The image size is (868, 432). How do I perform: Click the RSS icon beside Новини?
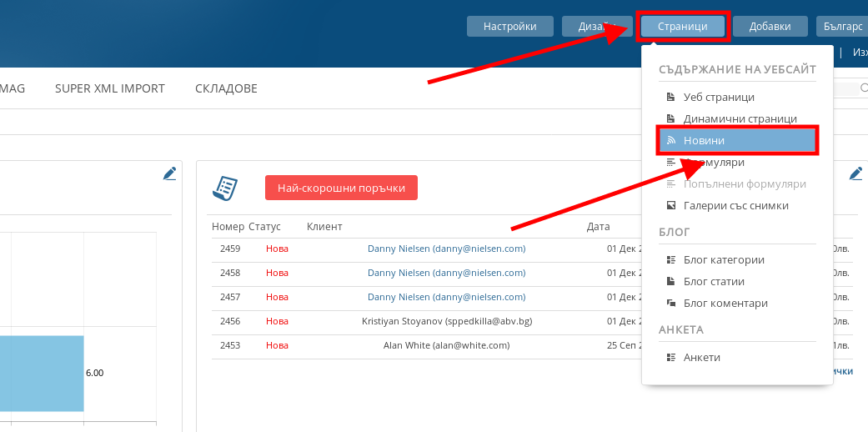(x=670, y=141)
